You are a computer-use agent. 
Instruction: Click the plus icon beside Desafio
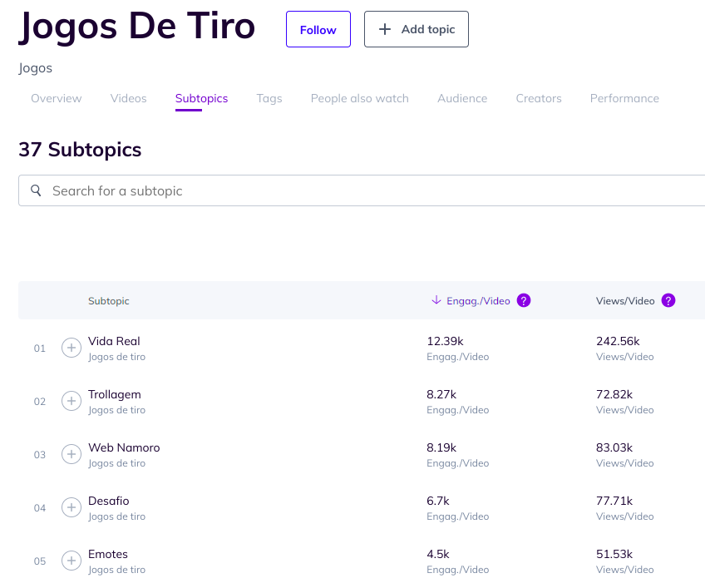click(71, 508)
